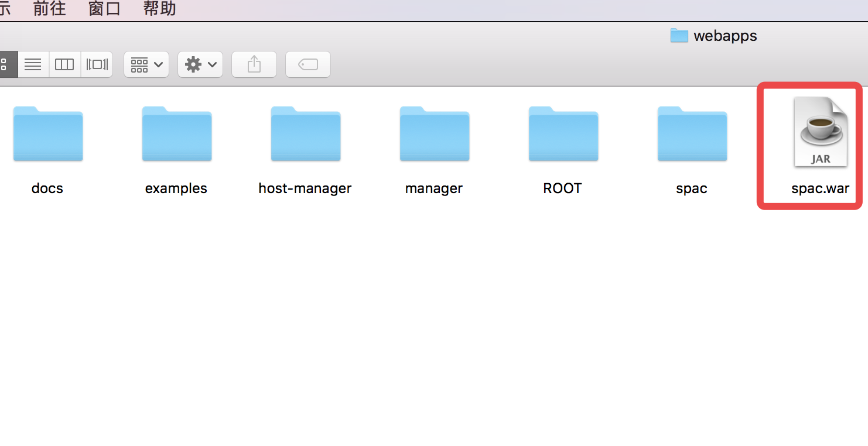The height and width of the screenshot is (446, 868).
Task: Click the examples name label
Action: (x=176, y=188)
